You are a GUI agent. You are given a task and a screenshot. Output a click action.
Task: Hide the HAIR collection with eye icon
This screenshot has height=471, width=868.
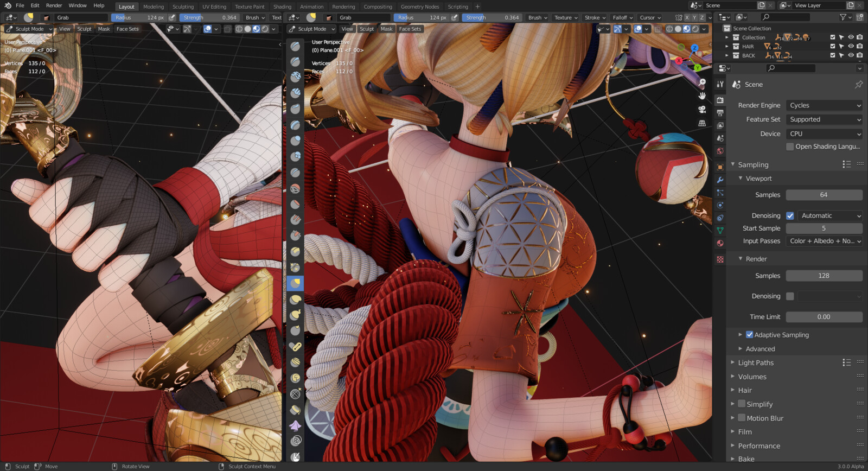851,46
